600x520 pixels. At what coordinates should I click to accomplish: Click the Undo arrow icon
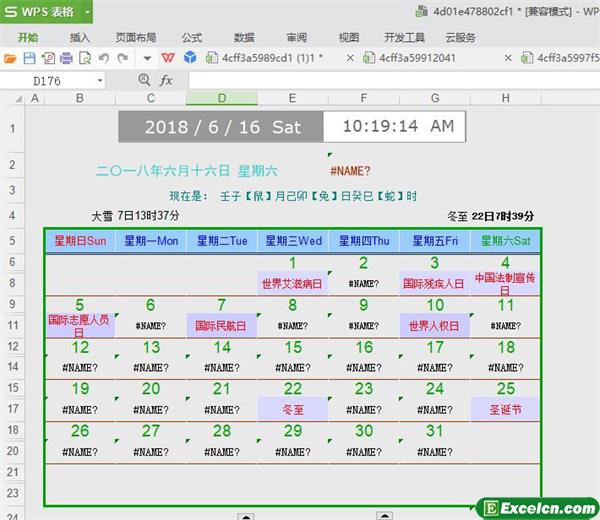[x=104, y=58]
